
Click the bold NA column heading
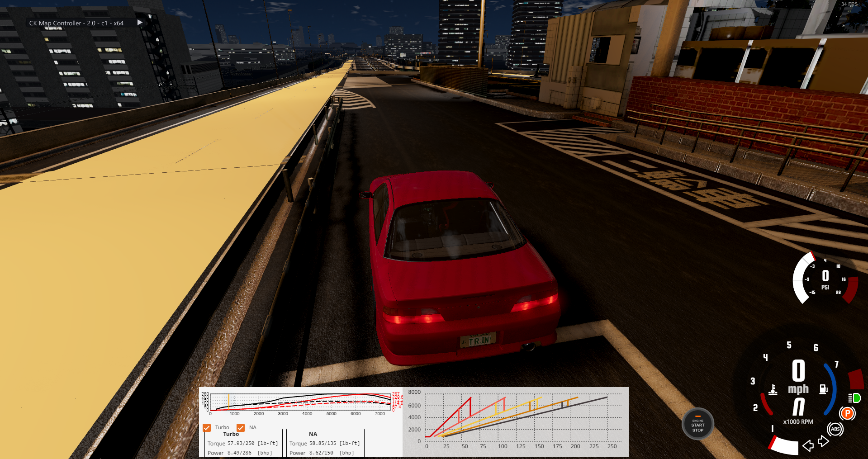(x=313, y=434)
